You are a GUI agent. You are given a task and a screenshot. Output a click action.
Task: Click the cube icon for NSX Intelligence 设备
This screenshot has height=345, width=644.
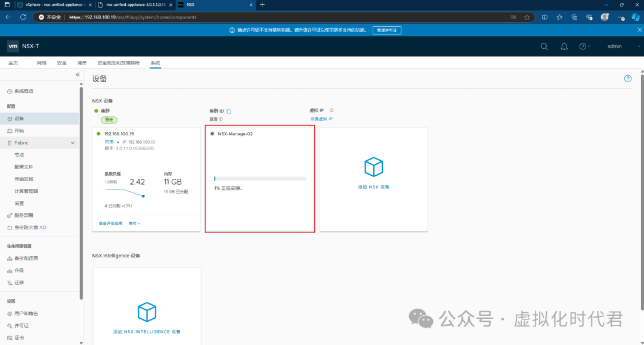(147, 312)
